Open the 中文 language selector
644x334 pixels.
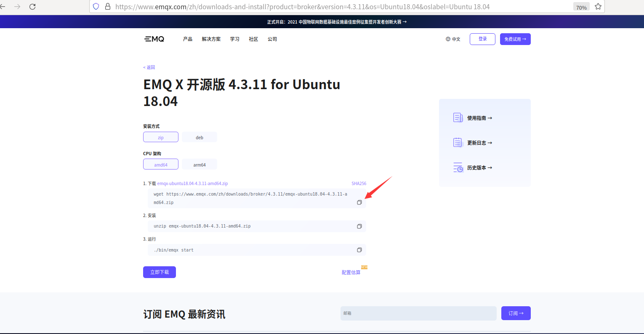[453, 39]
